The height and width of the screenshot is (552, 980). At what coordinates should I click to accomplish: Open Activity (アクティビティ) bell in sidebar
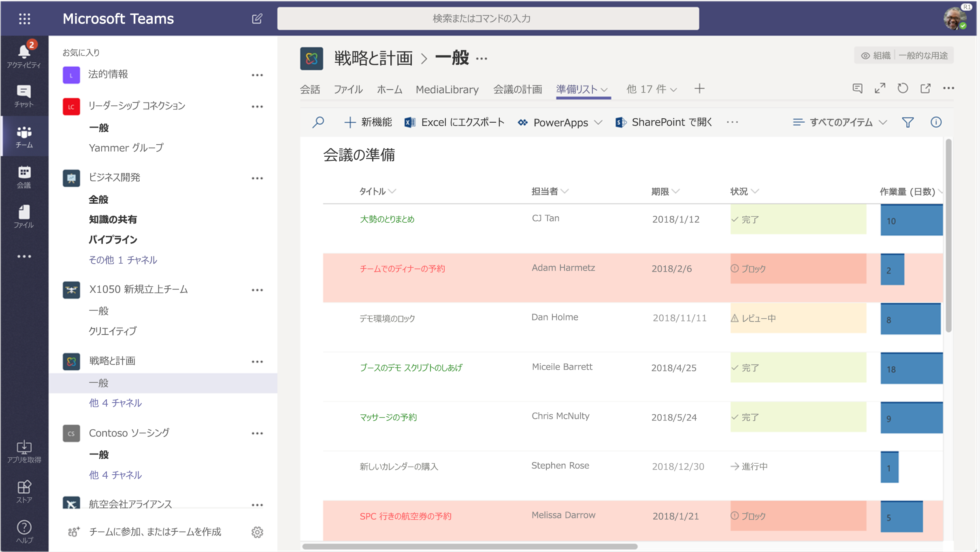coord(24,55)
